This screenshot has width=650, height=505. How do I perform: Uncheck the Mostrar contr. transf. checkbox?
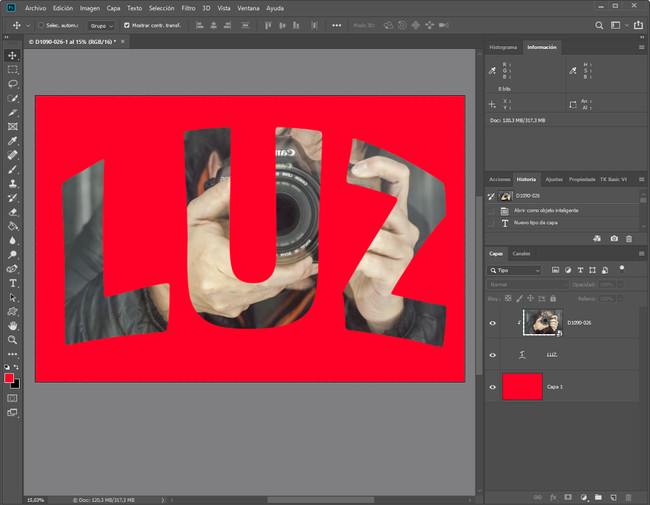coord(126,25)
